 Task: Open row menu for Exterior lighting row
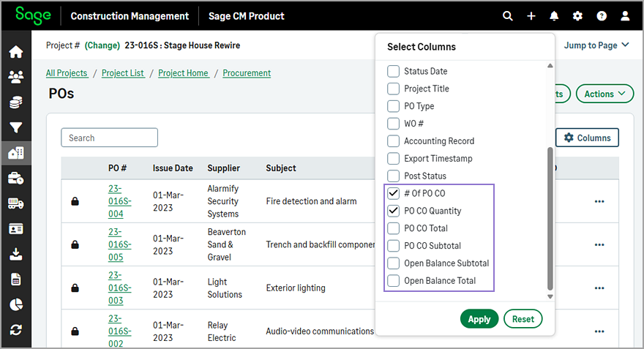coord(599,288)
